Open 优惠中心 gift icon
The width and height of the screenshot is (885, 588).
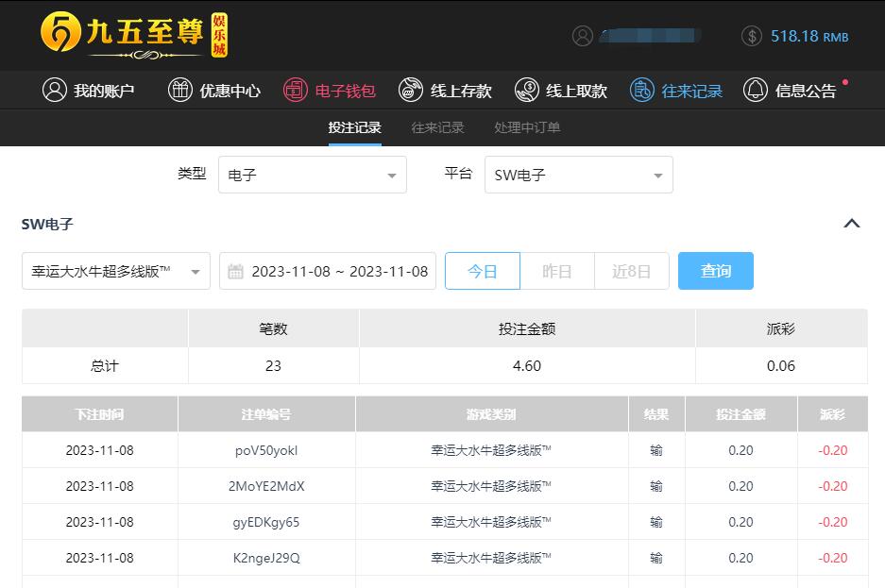point(179,91)
